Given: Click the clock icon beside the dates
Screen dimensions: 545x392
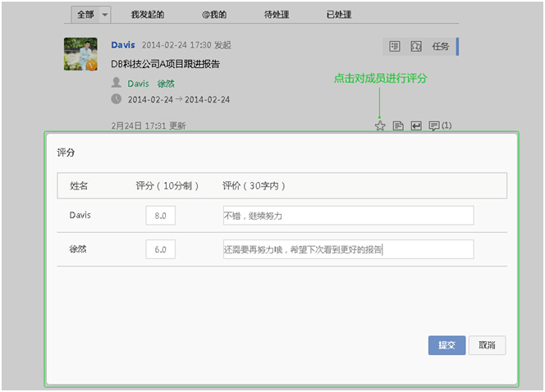Looking at the screenshot, I should click(116, 99).
